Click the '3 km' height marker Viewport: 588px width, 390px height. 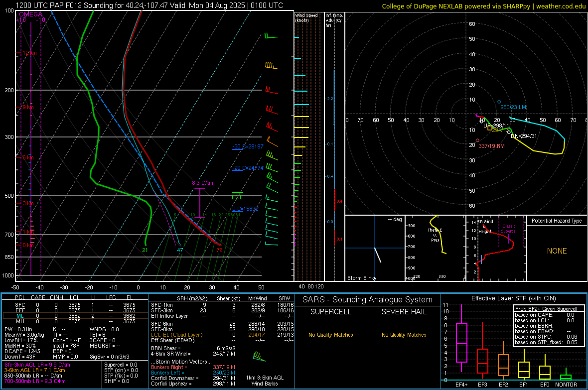(28, 203)
